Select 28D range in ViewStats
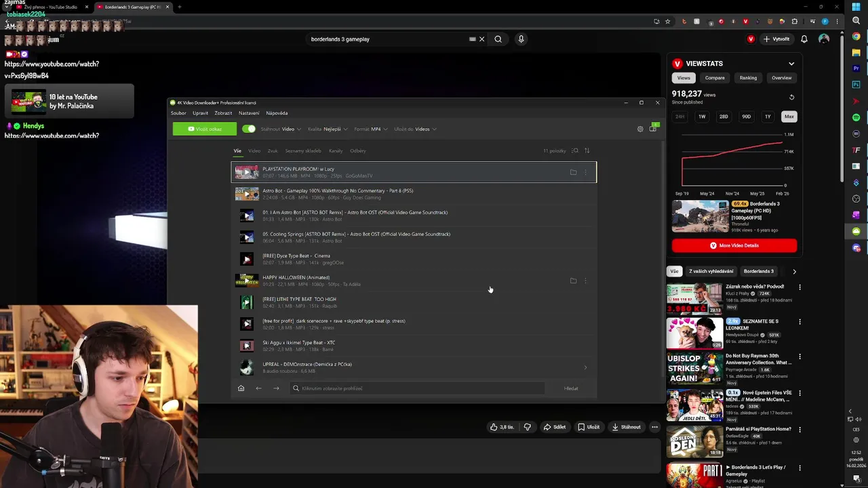The image size is (868, 488). coord(724,117)
